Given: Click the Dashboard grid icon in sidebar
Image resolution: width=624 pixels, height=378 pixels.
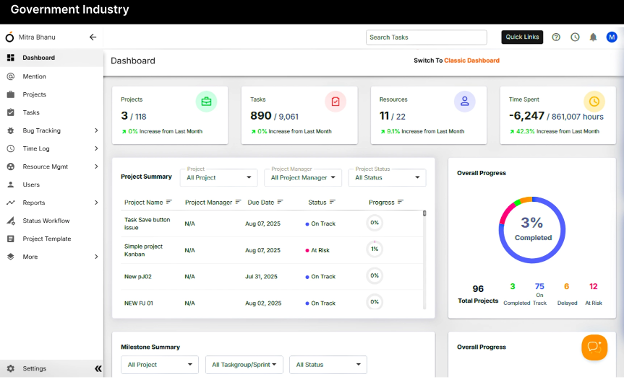Looking at the screenshot, I should pos(11,58).
